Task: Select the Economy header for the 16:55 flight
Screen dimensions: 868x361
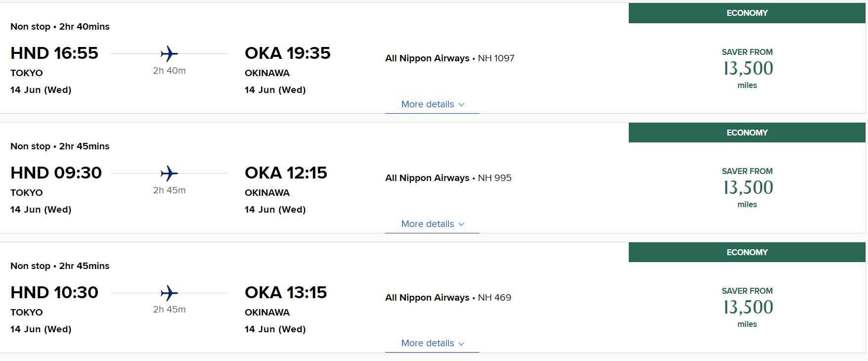Action: 747,13
